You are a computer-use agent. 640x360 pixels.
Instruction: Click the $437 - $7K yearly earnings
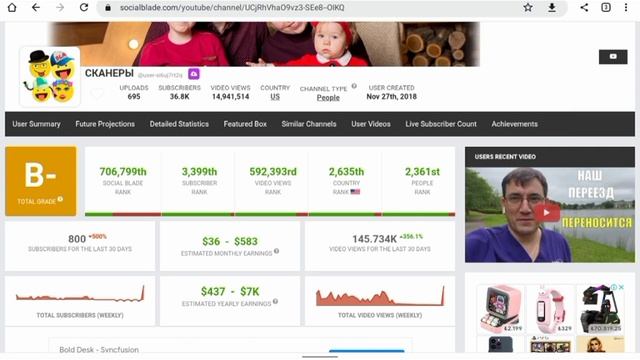click(x=230, y=292)
